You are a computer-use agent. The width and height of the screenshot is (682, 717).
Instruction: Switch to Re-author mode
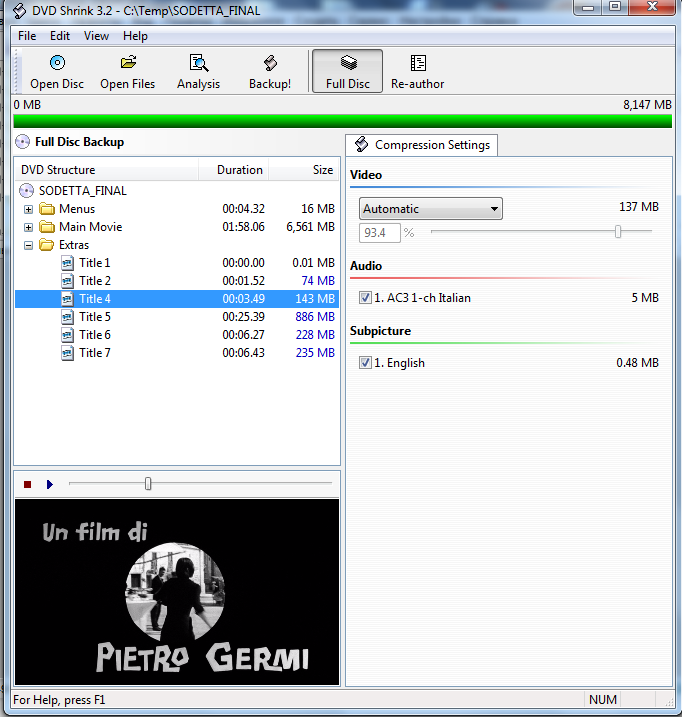click(418, 71)
